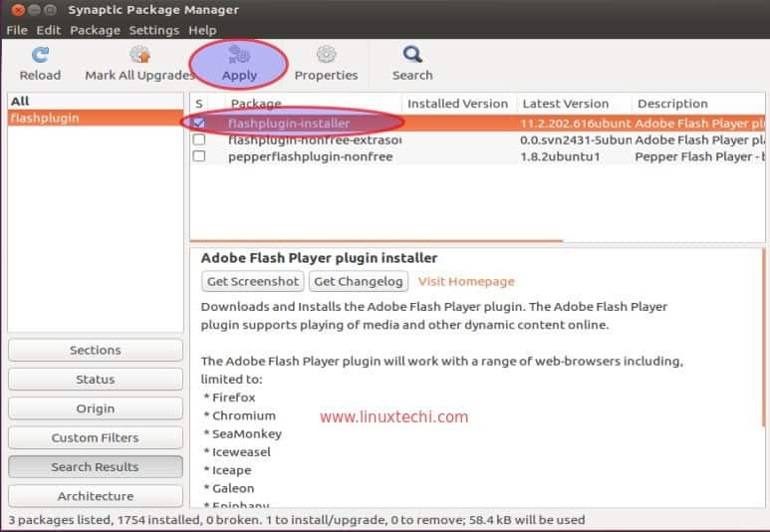
Task: Click the Reload toolbar icon
Action: click(x=40, y=55)
